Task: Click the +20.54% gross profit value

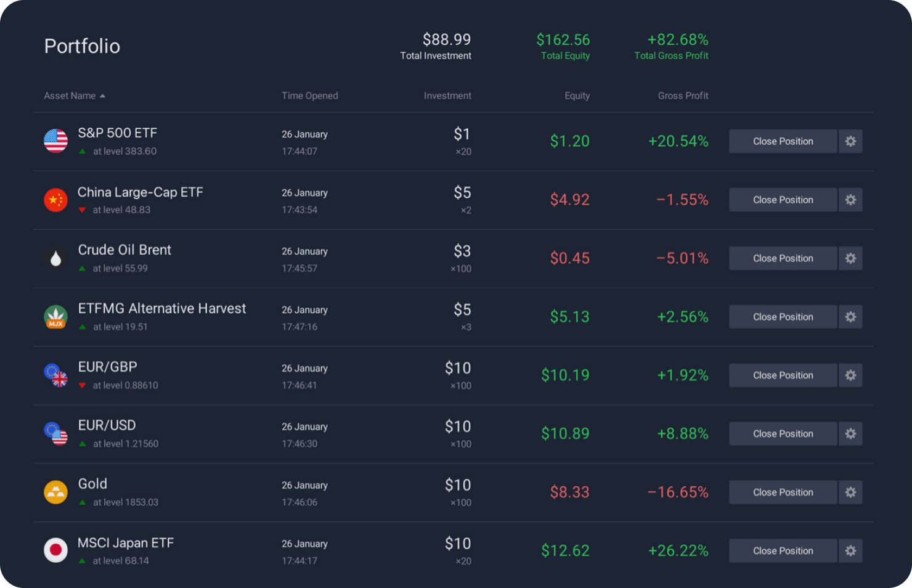Action: click(678, 141)
